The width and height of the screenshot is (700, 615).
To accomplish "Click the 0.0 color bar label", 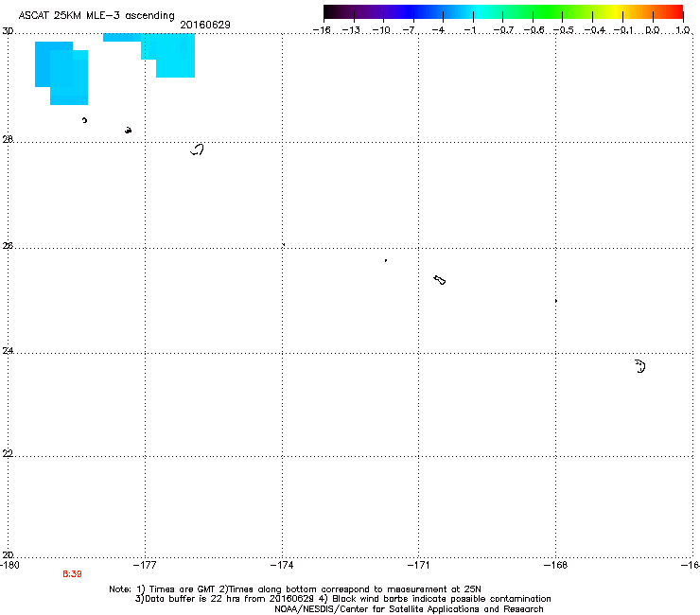I will (x=653, y=30).
